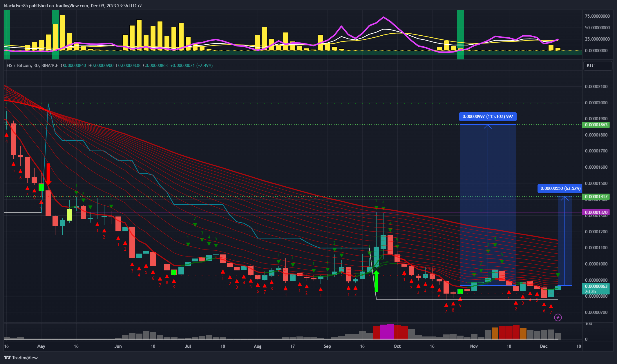This screenshot has height=364, width=617.
Task: Click the Sep label on time axis
Action: pos(327,346)
